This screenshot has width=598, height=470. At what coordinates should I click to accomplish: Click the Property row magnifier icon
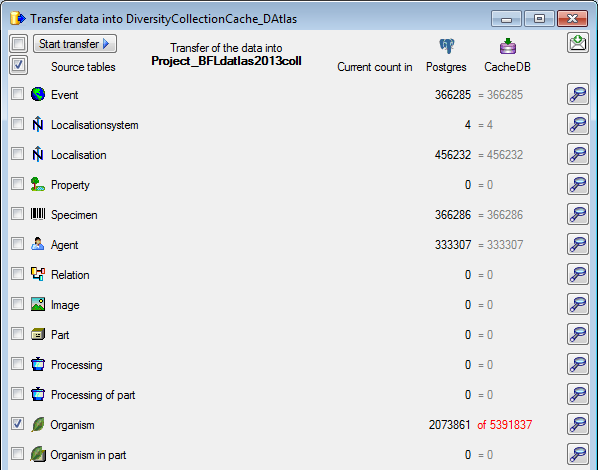(578, 184)
